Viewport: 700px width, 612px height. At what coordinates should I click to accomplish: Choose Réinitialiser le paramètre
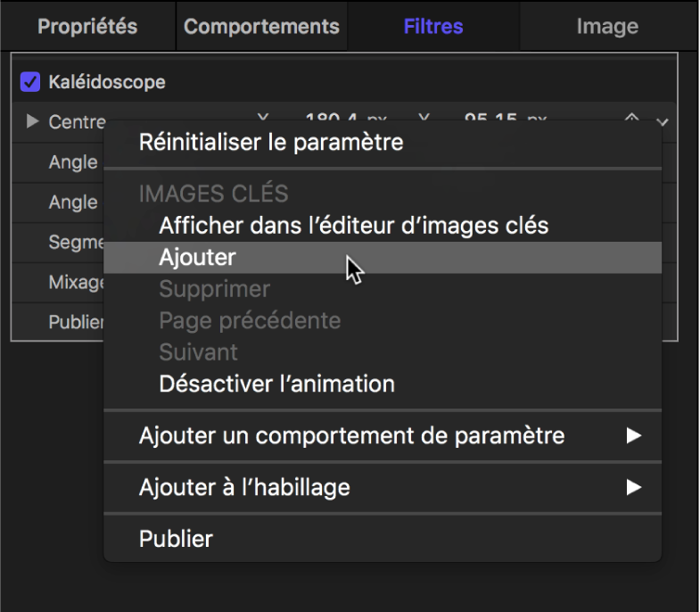(x=271, y=142)
